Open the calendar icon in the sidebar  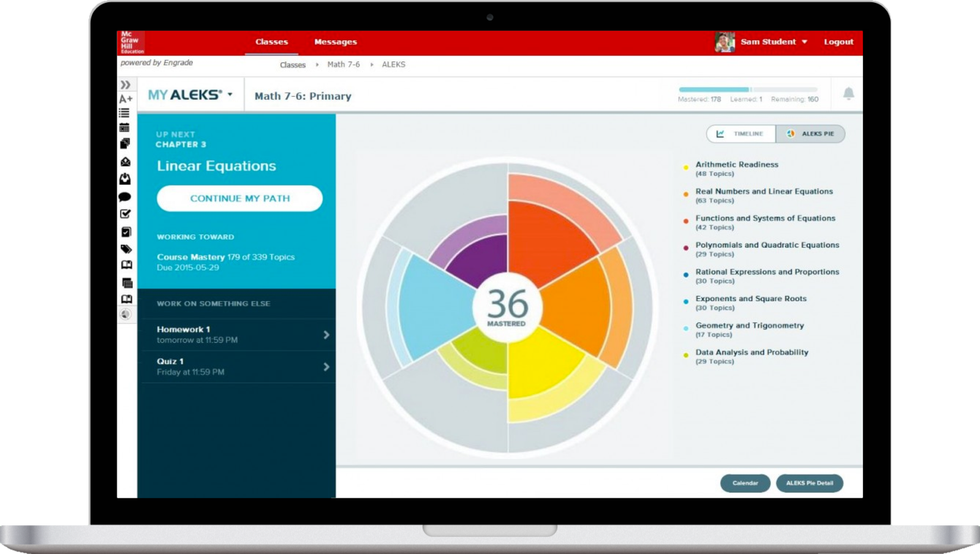(124, 128)
